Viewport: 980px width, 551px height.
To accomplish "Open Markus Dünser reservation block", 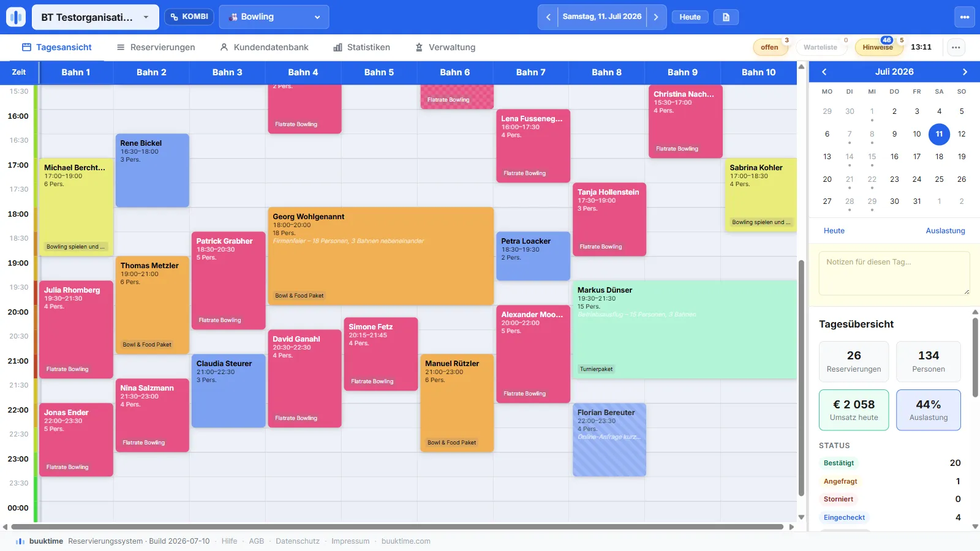I will (x=684, y=329).
